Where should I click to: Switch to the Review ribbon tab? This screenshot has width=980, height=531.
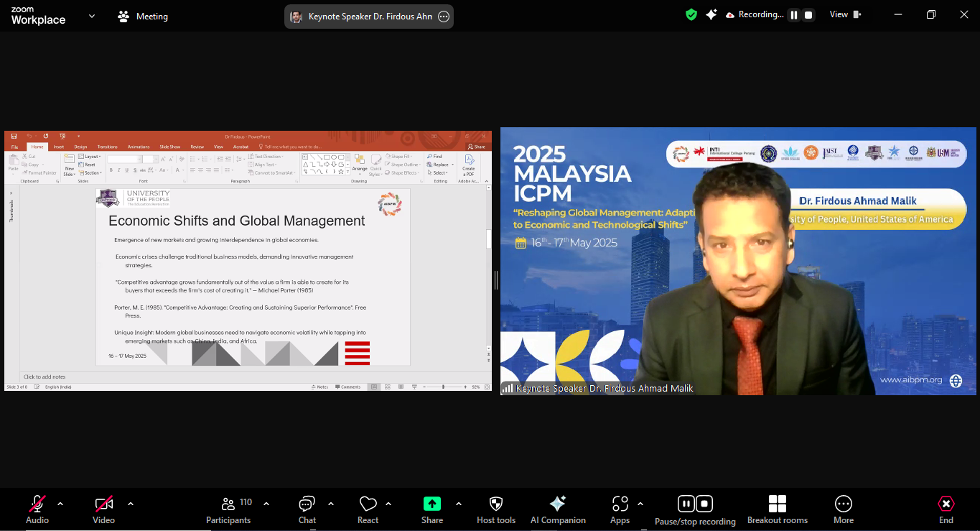(197, 147)
